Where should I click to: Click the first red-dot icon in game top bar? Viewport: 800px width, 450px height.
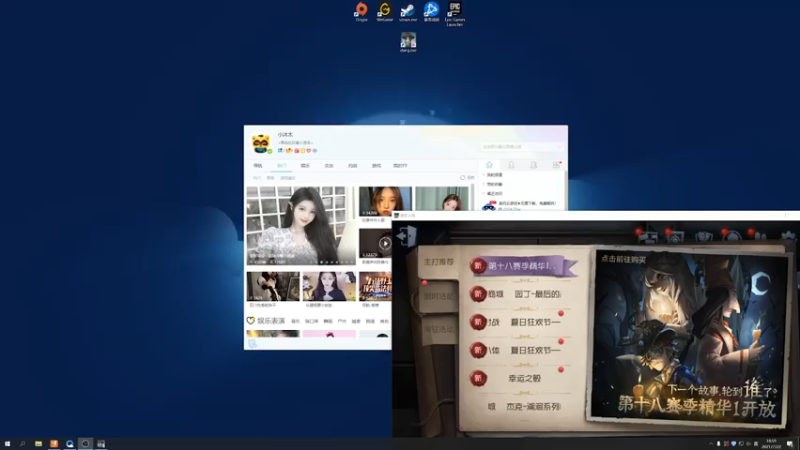648,237
